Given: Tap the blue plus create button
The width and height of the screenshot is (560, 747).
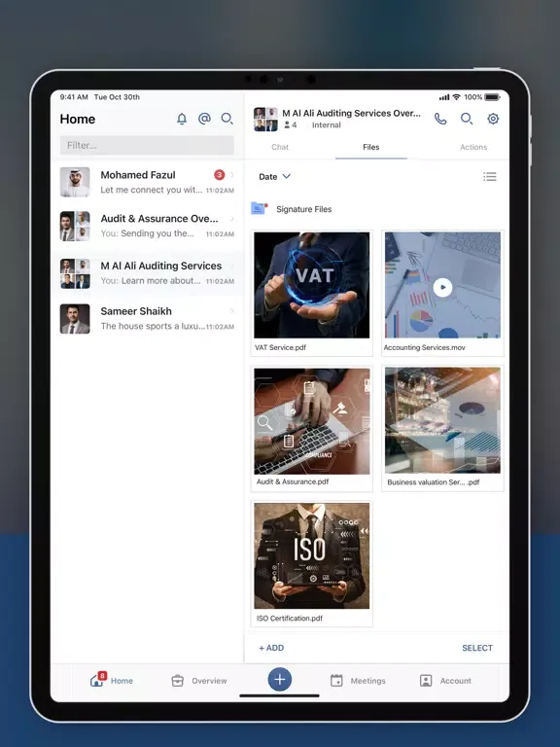Looking at the screenshot, I should click(280, 679).
